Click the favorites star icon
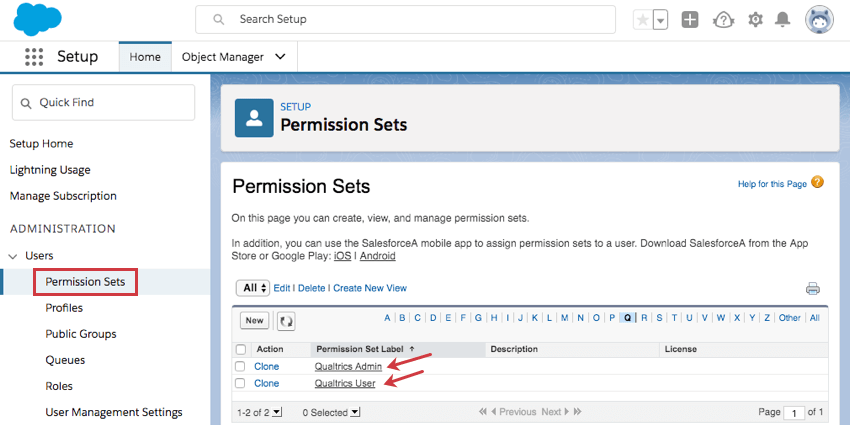This screenshot has height=425, width=850. [x=643, y=20]
